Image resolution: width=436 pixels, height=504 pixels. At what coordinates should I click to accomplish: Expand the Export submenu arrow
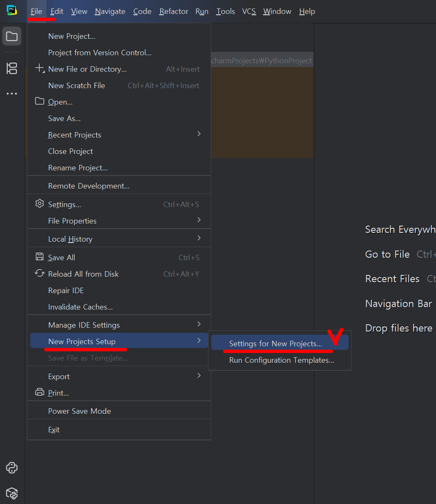[199, 375]
